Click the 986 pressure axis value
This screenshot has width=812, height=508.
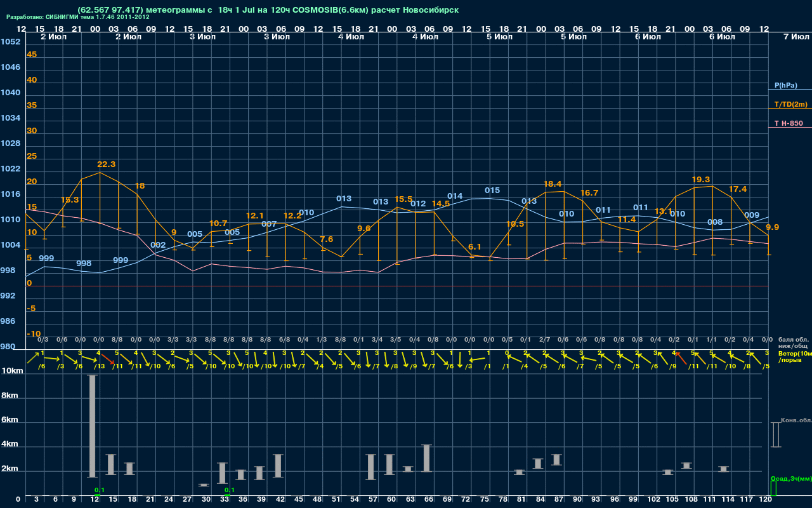pyautogui.click(x=8, y=321)
